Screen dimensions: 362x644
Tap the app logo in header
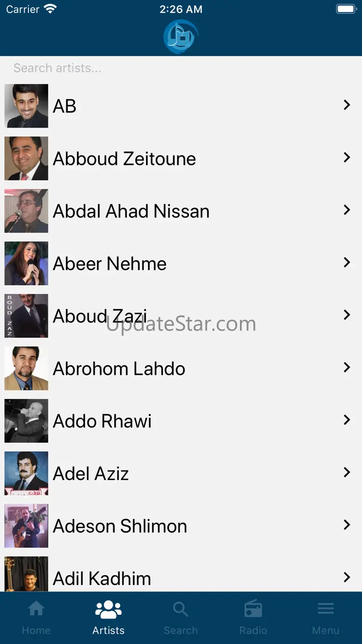pyautogui.click(x=181, y=37)
